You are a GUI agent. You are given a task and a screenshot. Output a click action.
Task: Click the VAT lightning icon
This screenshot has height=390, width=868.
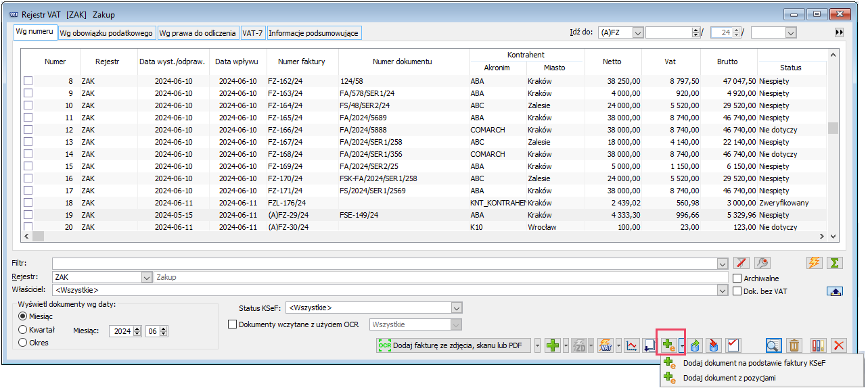606,345
